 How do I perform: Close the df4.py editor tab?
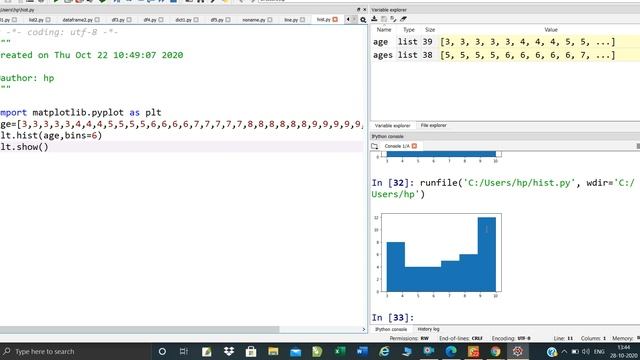coord(161,20)
